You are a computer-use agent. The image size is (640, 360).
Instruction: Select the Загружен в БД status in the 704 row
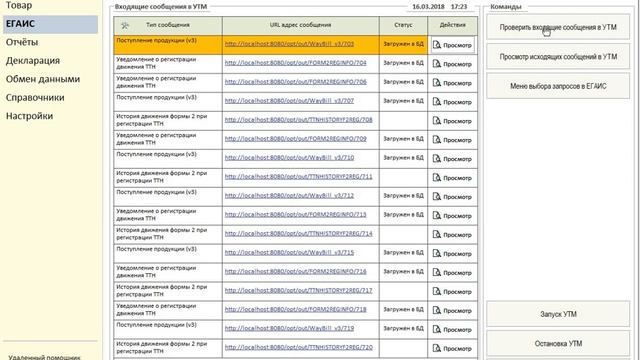point(403,63)
